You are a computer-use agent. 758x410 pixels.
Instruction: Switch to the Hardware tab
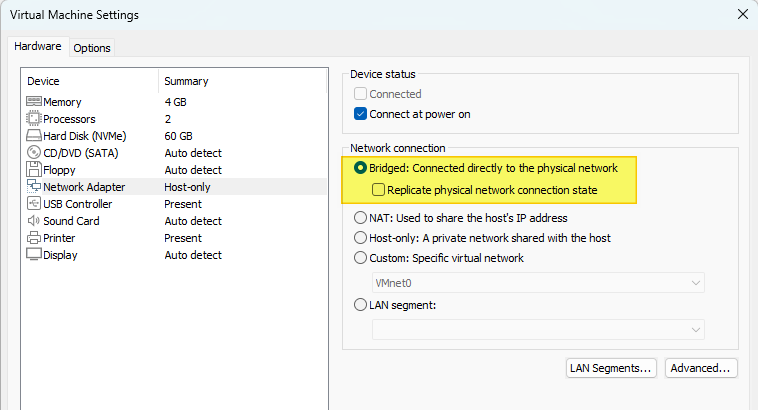tap(38, 46)
